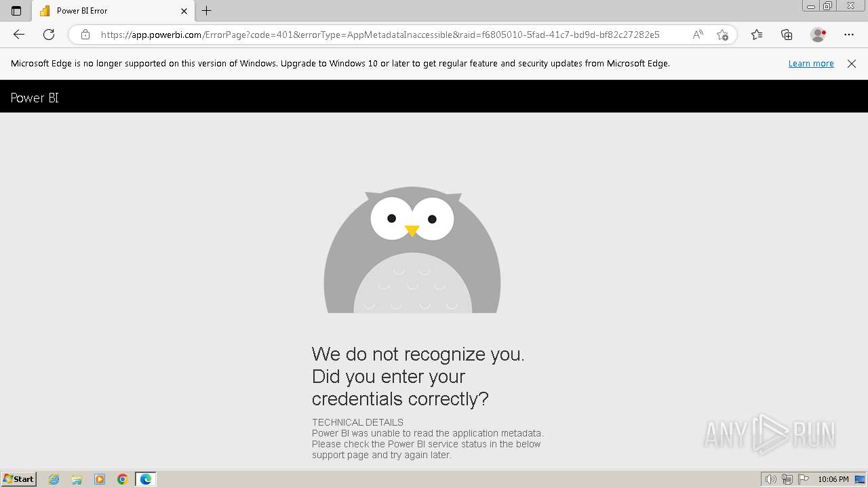Open the network tray icon

[x=787, y=479]
